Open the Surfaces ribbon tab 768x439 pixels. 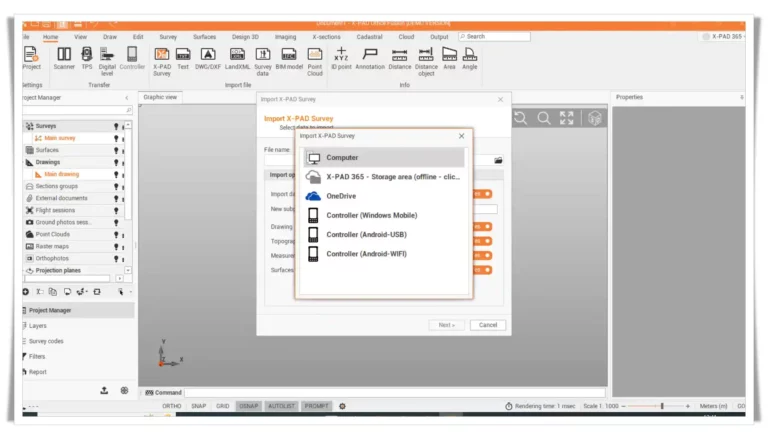coord(204,37)
